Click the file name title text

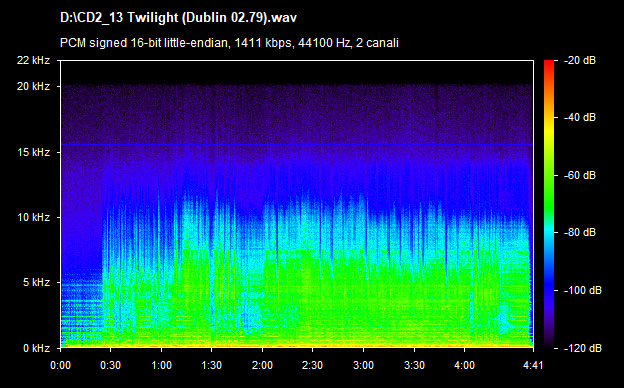click(178, 18)
